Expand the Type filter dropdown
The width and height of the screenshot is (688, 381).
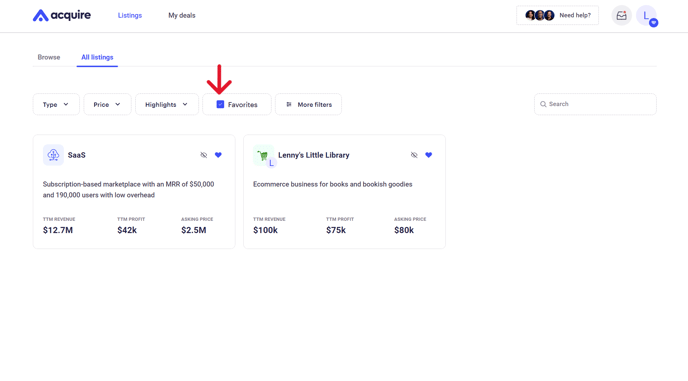56,104
